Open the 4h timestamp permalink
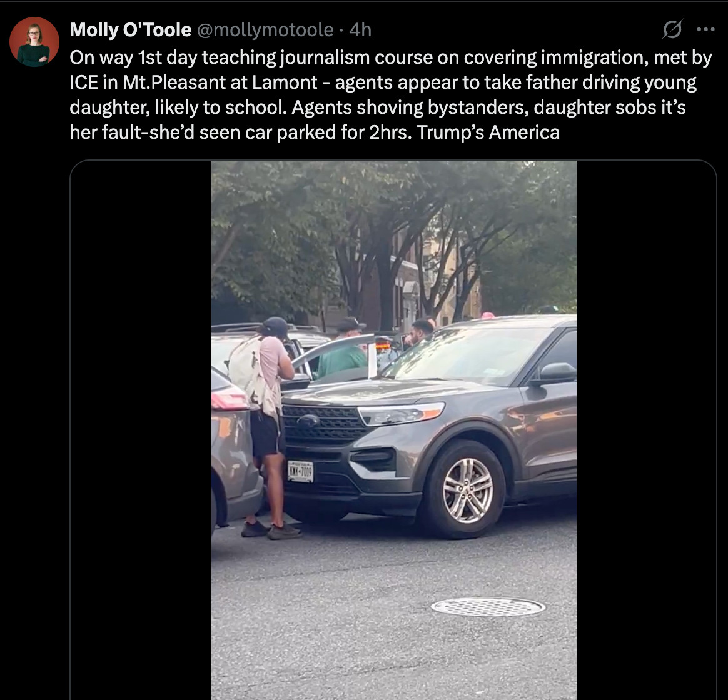 click(360, 30)
